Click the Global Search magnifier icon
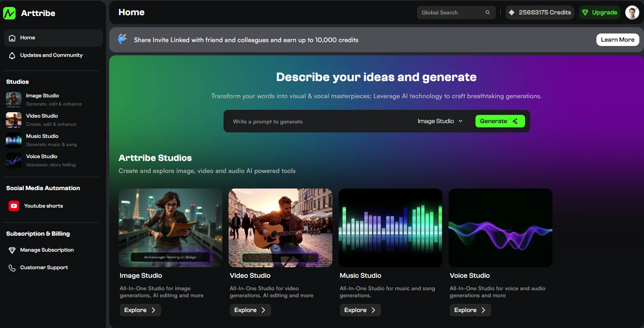This screenshot has height=328, width=644. pyautogui.click(x=488, y=12)
